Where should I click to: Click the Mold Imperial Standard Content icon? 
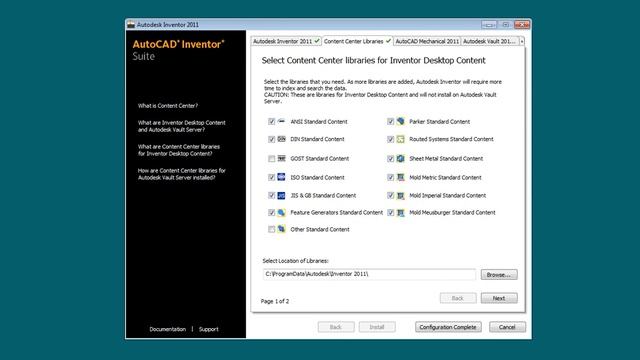[x=400, y=196]
